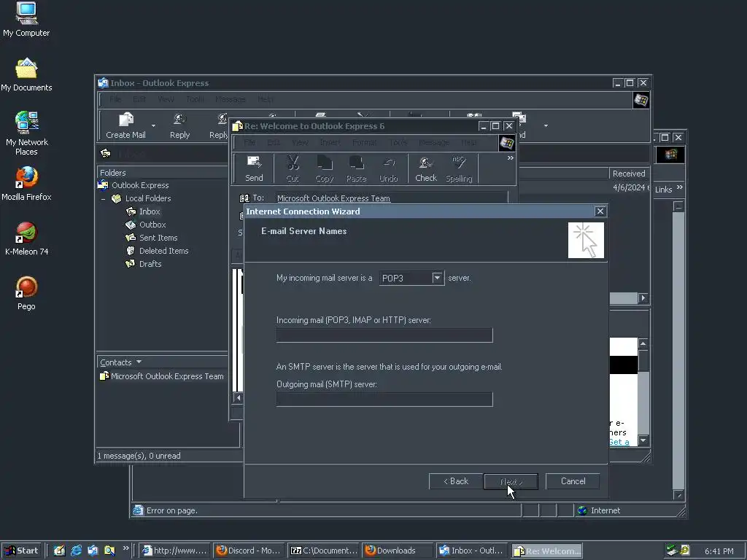Open Message menu in Outlook Express

[x=230, y=99]
